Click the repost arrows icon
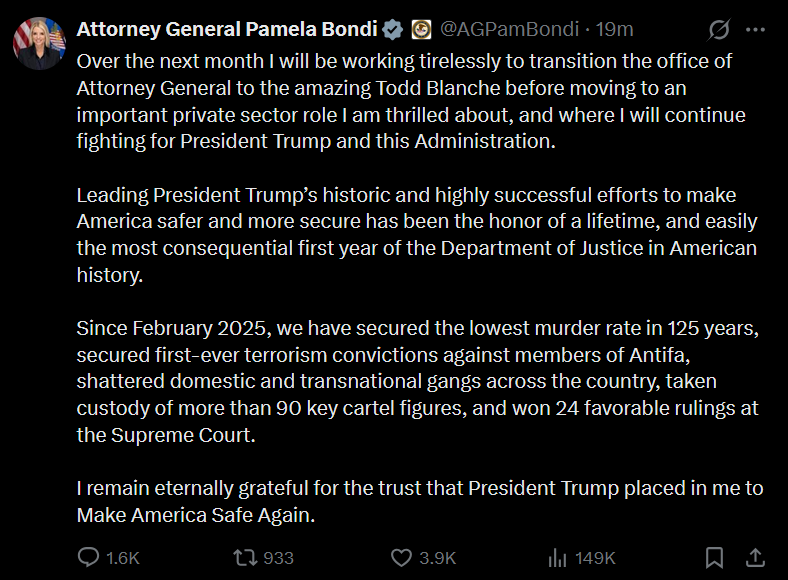 (x=244, y=557)
